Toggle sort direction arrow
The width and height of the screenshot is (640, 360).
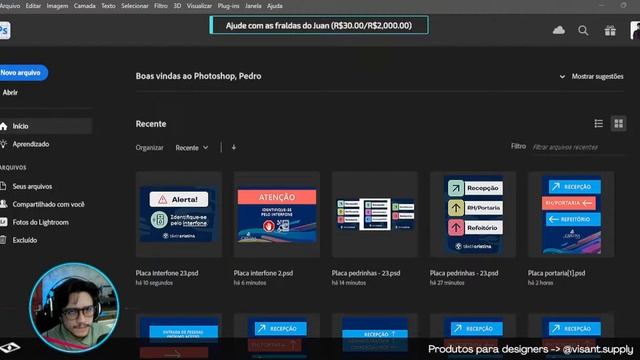[x=234, y=147]
